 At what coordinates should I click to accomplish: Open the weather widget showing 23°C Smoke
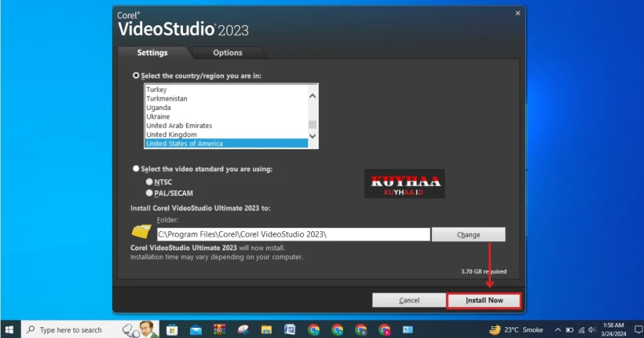(516, 330)
